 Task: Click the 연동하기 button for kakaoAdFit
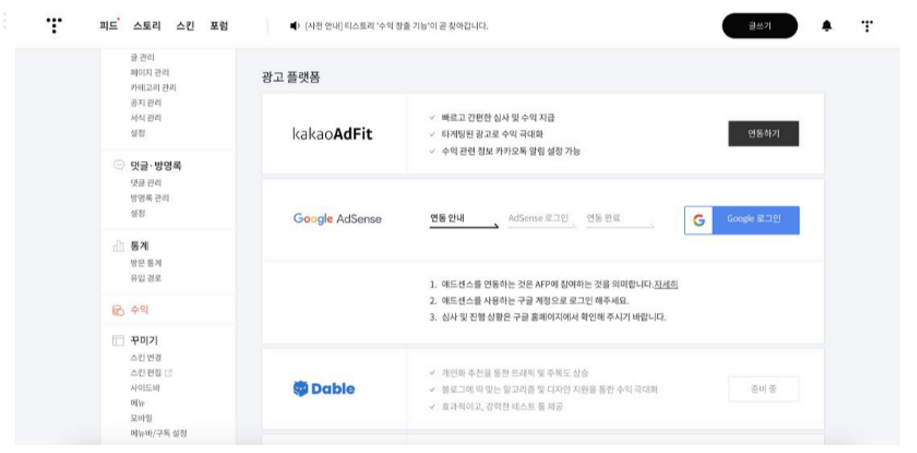pyautogui.click(x=763, y=134)
